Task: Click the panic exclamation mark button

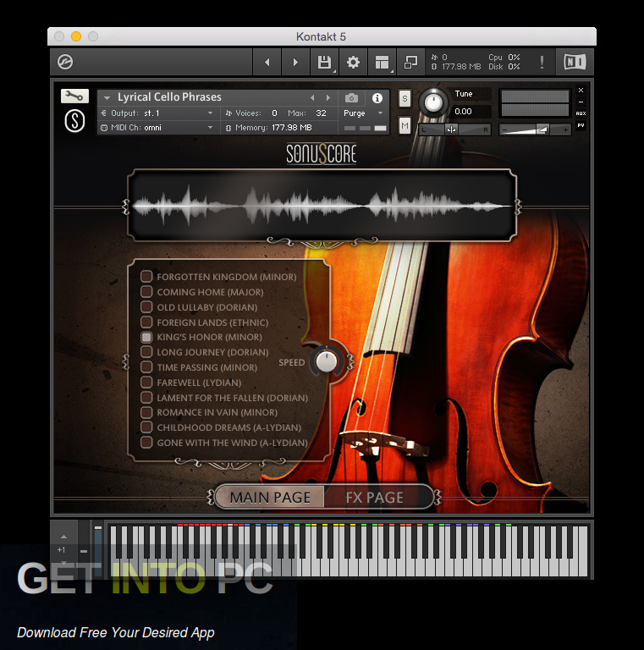Action: (x=542, y=62)
